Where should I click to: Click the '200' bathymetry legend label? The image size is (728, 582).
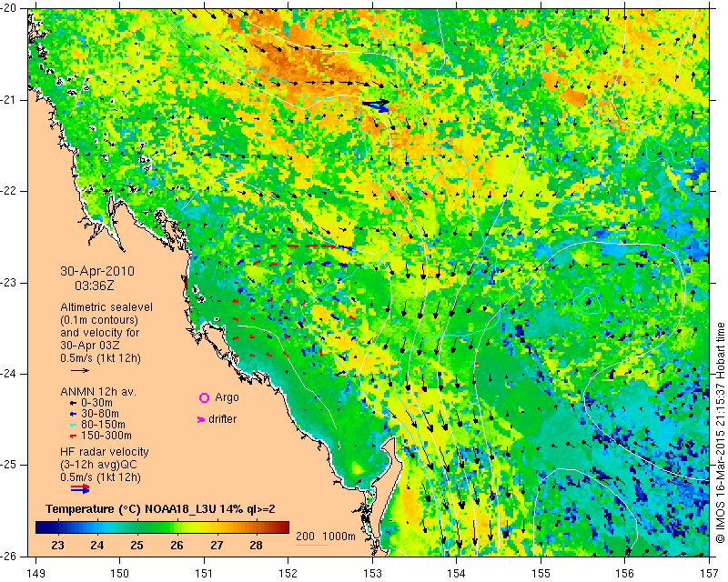coord(305,537)
